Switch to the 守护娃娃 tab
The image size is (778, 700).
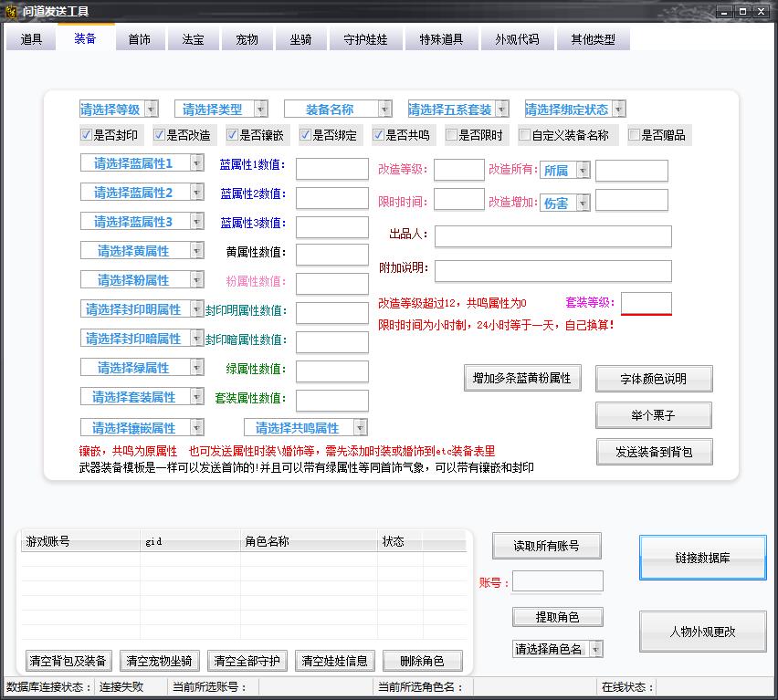365,39
